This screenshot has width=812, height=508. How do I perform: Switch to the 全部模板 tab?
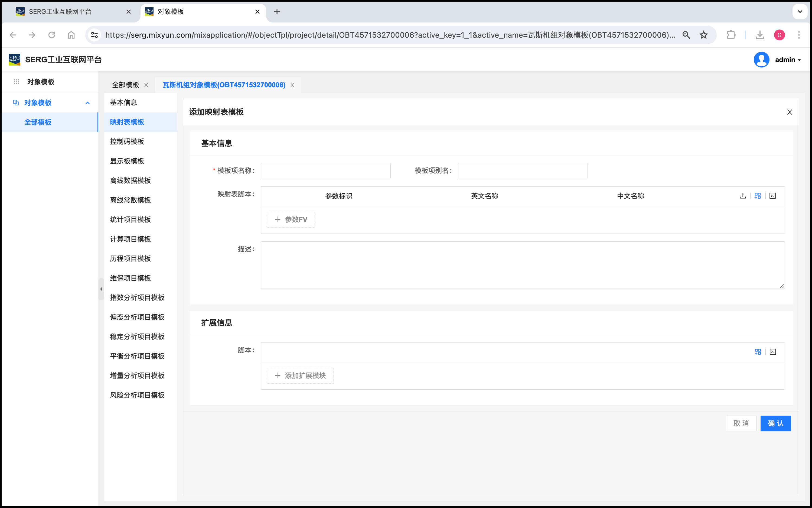(x=126, y=85)
